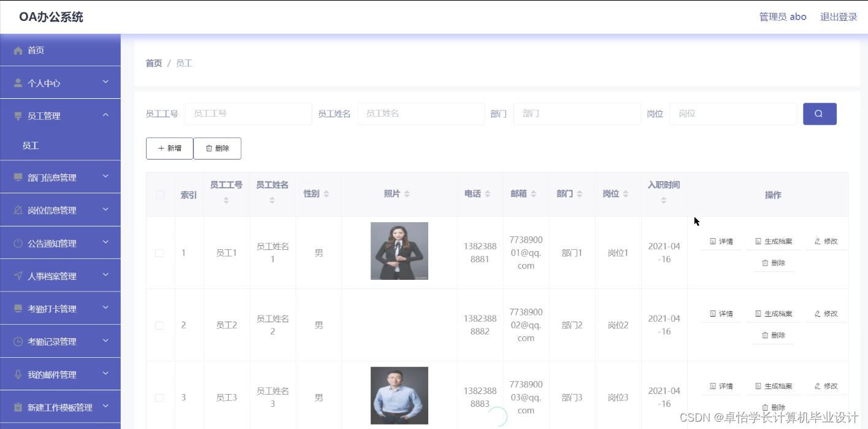The height and width of the screenshot is (429, 868).
Task: Select 考勤记录管理 from the sidebar
Action: pos(60,341)
